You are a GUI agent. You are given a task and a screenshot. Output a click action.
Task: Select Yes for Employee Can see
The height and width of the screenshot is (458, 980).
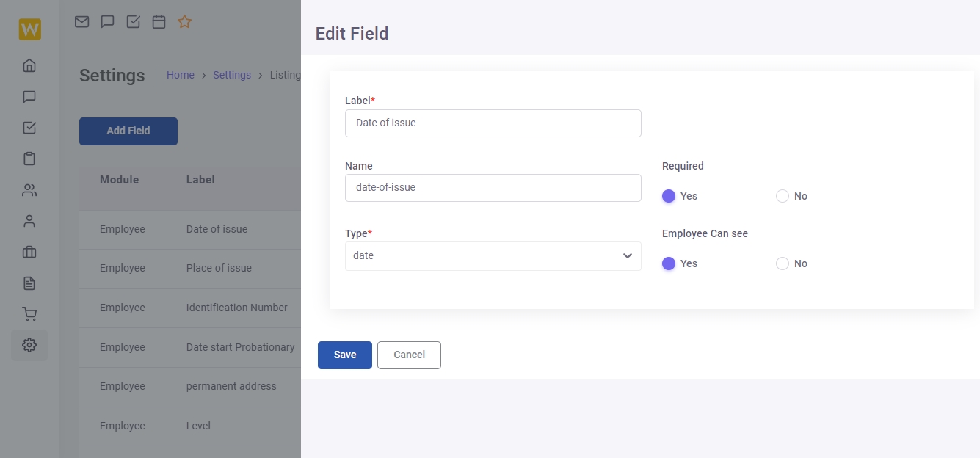(x=669, y=263)
